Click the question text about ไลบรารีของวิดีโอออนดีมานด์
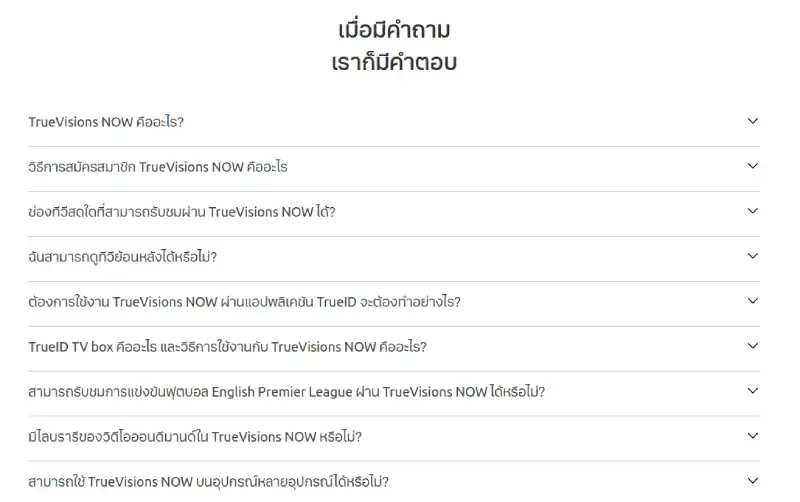Viewport: 800px width, 502px height. pyautogui.click(x=195, y=437)
